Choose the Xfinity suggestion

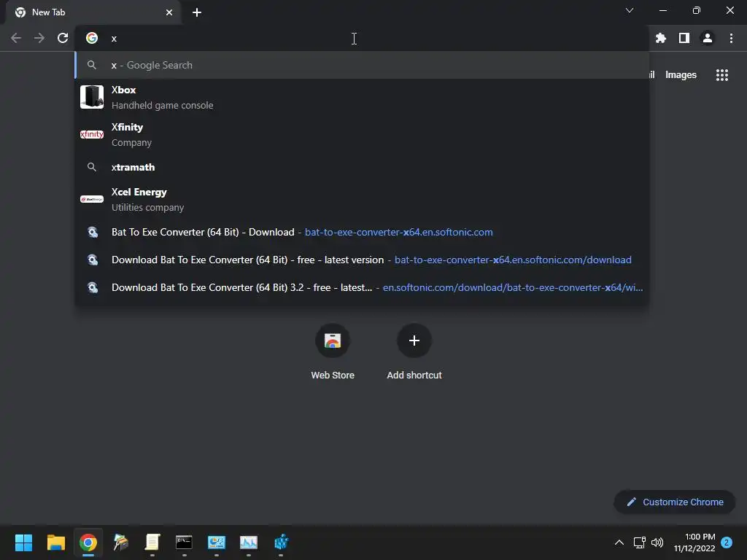(x=362, y=134)
